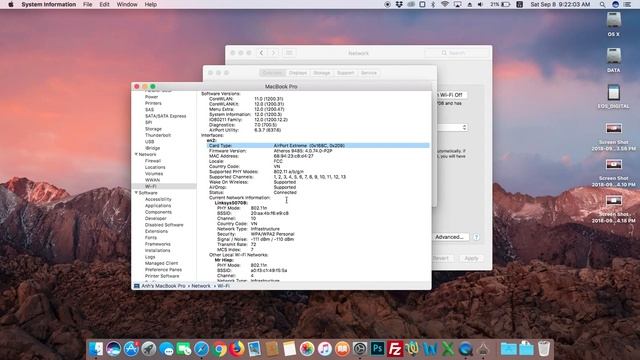Open Spotlight search magnifier icon
This screenshot has width=640, height=360.
pyautogui.click(x=602, y=4)
